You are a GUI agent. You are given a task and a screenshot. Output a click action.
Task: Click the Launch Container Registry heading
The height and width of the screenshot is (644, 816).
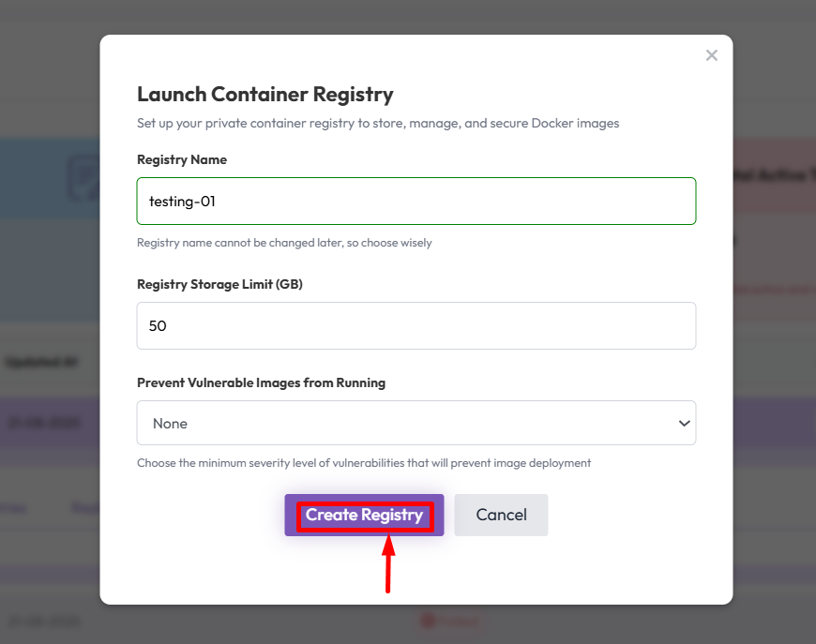(265, 94)
